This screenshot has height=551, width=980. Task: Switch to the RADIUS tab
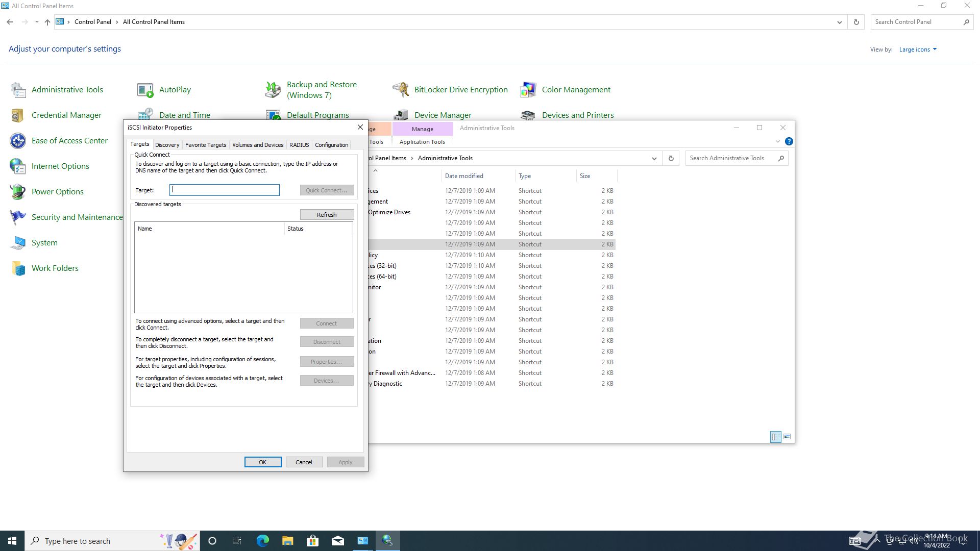pyautogui.click(x=299, y=145)
